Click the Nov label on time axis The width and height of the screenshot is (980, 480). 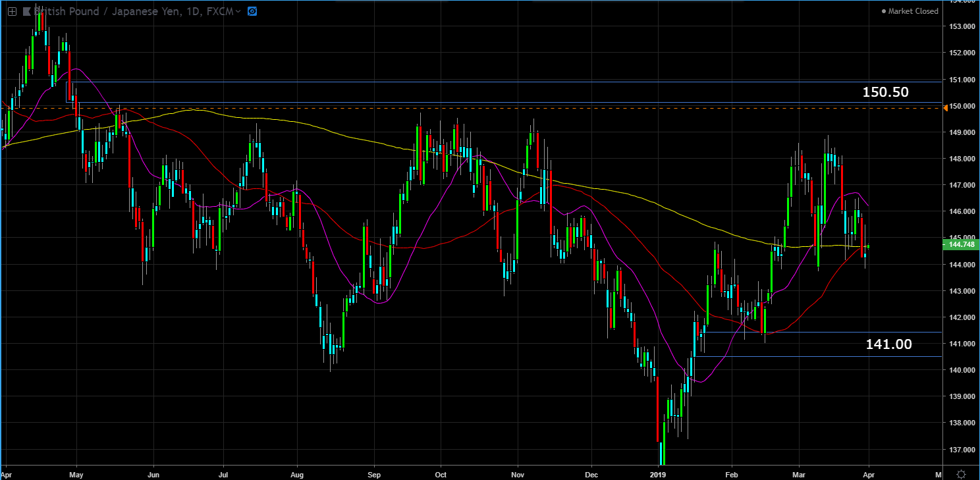click(518, 473)
